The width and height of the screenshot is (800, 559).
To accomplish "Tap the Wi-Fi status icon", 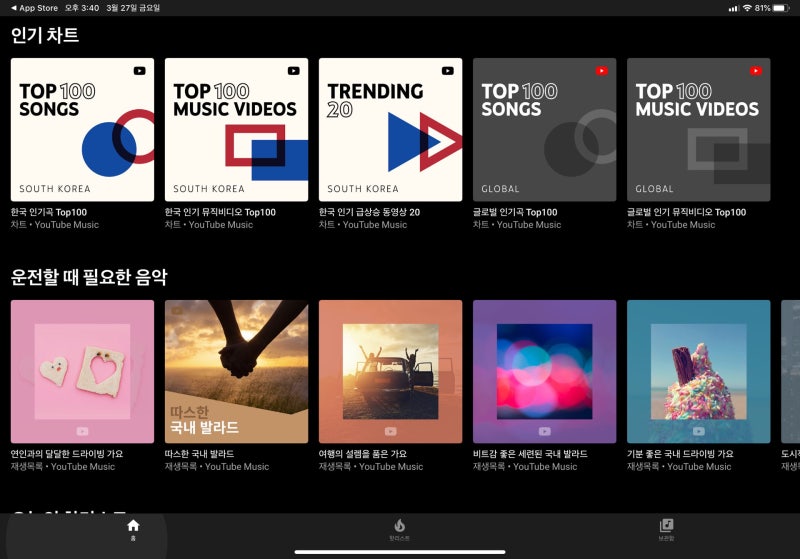I will click(x=747, y=8).
